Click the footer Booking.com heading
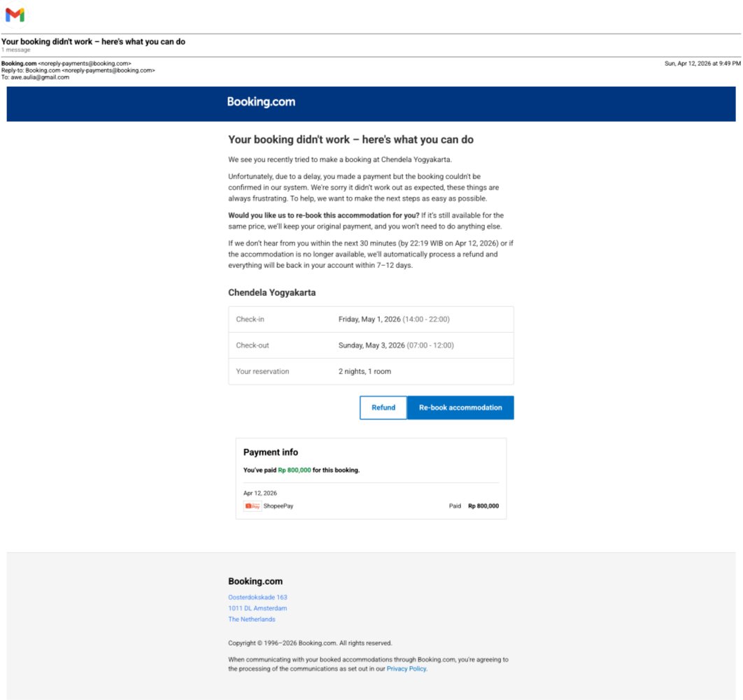The height and width of the screenshot is (700, 743). click(x=255, y=581)
